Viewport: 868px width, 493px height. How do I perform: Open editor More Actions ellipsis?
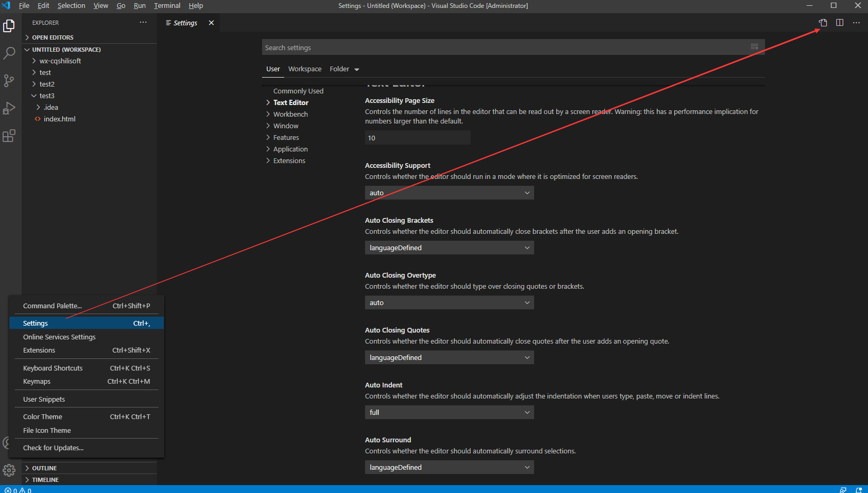pos(856,23)
